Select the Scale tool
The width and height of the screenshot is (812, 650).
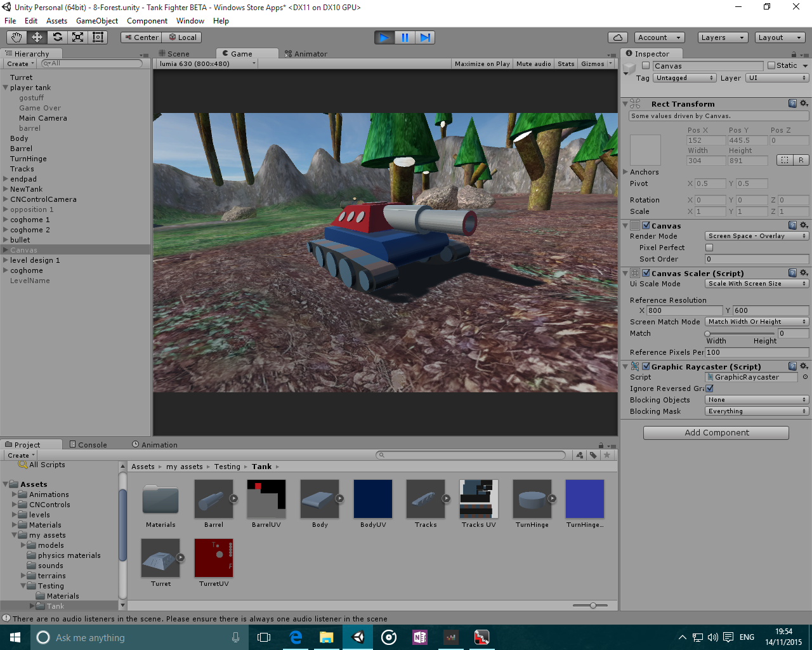(77, 37)
